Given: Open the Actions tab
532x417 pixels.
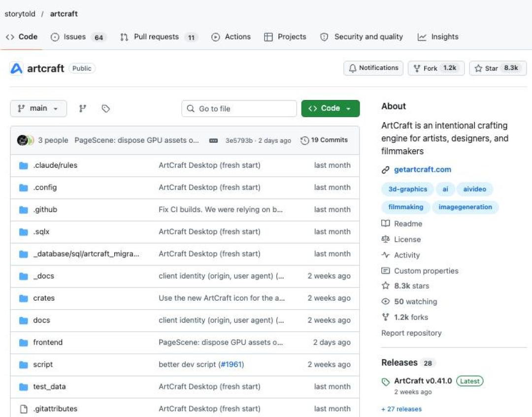Looking at the screenshot, I should (231, 36).
